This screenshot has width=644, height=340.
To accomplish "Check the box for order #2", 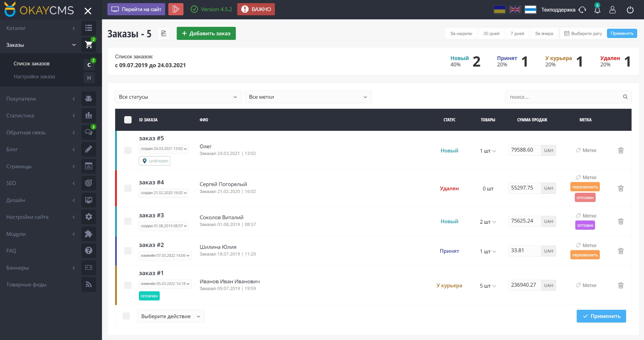I will tap(128, 251).
